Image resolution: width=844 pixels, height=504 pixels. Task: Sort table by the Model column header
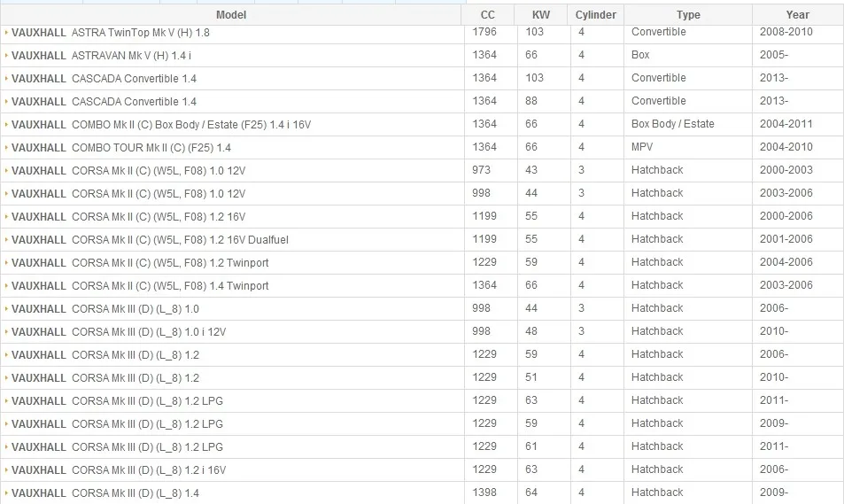tap(231, 15)
